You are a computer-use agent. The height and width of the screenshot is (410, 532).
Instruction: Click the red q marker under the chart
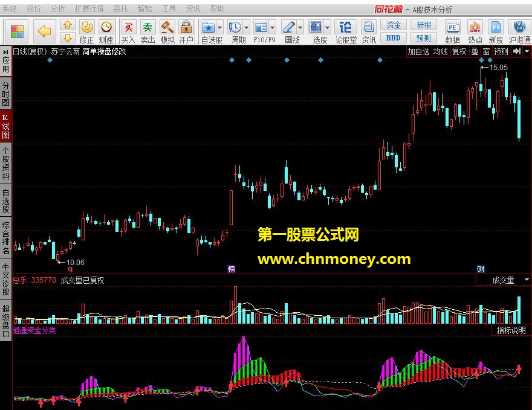[70, 269]
